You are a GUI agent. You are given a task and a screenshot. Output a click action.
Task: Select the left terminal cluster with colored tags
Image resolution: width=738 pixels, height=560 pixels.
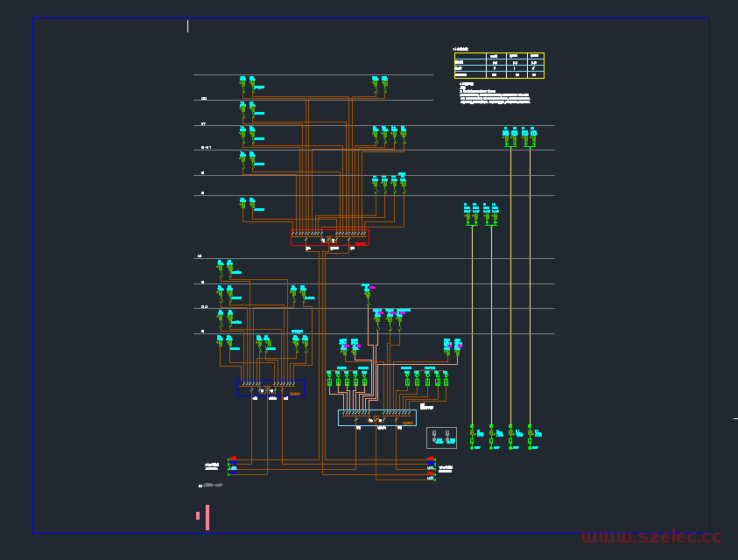tap(233, 465)
